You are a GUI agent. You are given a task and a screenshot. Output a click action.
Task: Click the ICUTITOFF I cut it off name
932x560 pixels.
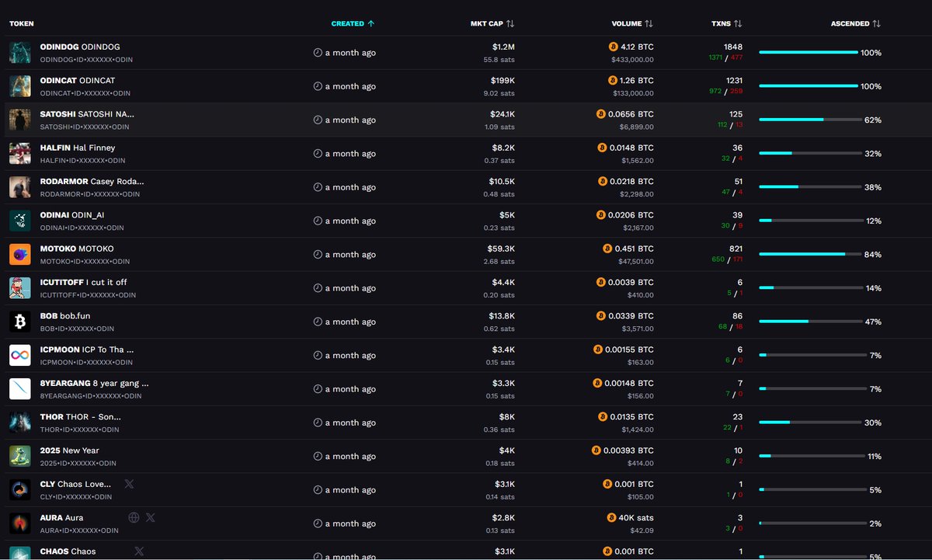pyautogui.click(x=84, y=282)
